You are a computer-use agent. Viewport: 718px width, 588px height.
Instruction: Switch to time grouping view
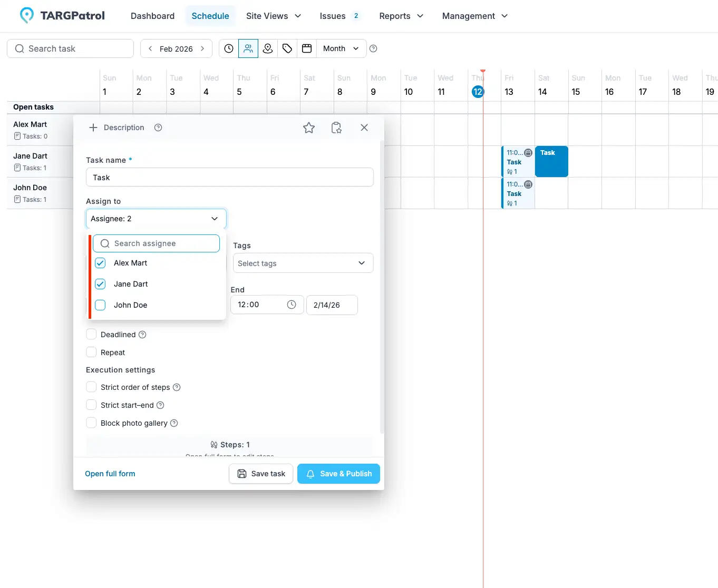coord(228,48)
